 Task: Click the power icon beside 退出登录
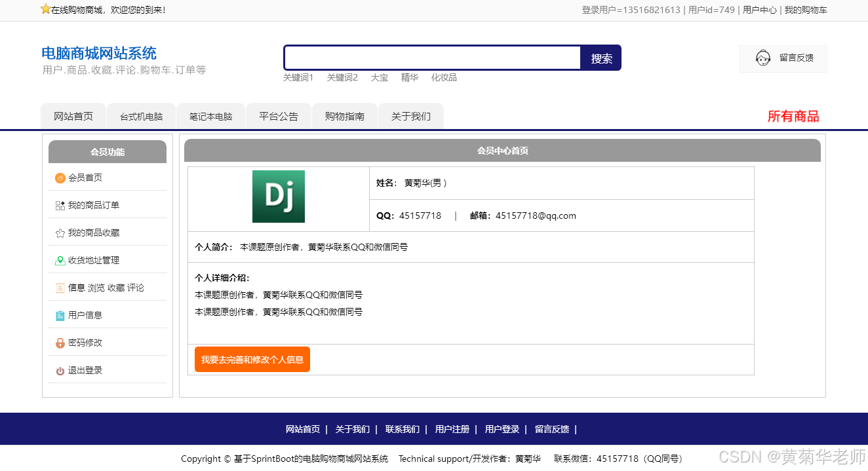pyautogui.click(x=60, y=371)
